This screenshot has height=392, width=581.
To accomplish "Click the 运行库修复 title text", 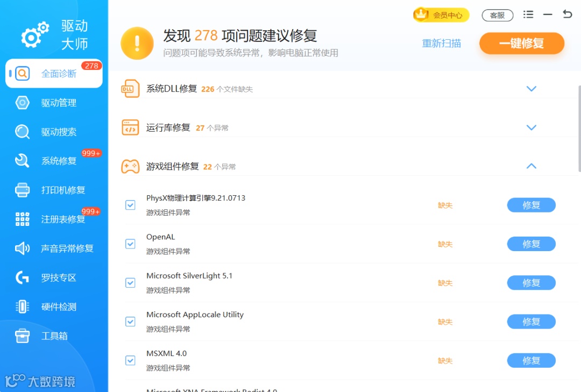I will coord(168,127).
